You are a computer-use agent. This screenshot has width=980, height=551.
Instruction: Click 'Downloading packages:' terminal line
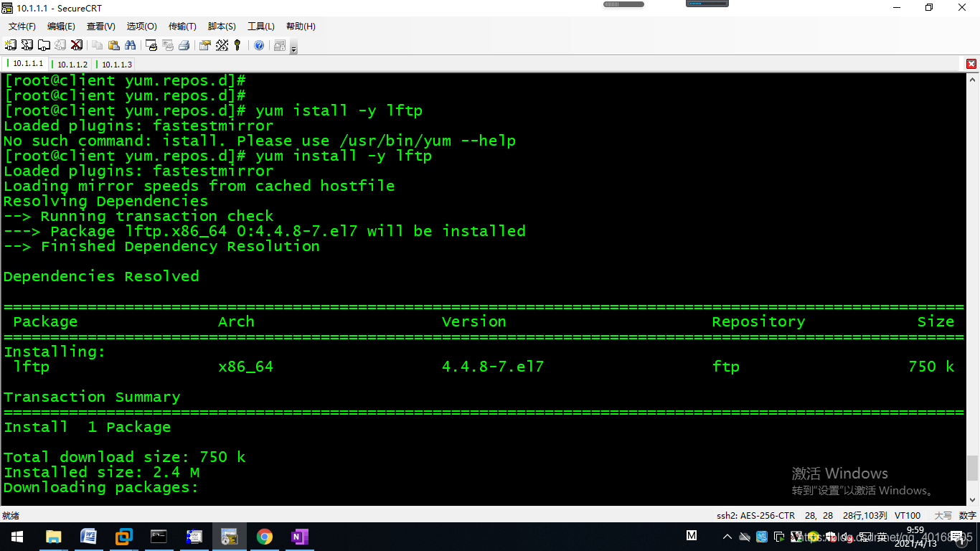point(100,487)
